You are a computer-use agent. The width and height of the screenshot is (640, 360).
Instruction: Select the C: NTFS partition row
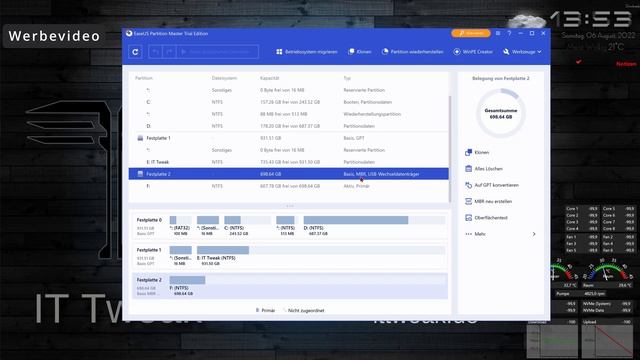pyautogui.click(x=289, y=102)
